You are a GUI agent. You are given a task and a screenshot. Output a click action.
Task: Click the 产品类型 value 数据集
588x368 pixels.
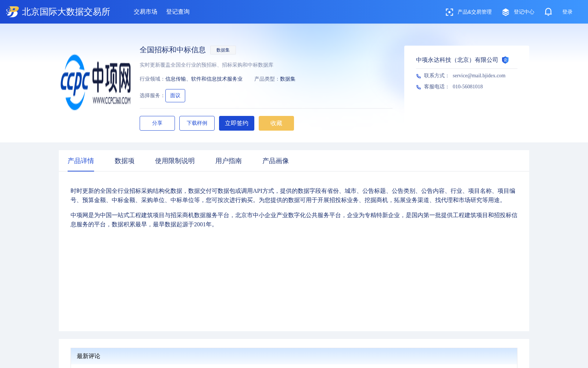(x=288, y=79)
